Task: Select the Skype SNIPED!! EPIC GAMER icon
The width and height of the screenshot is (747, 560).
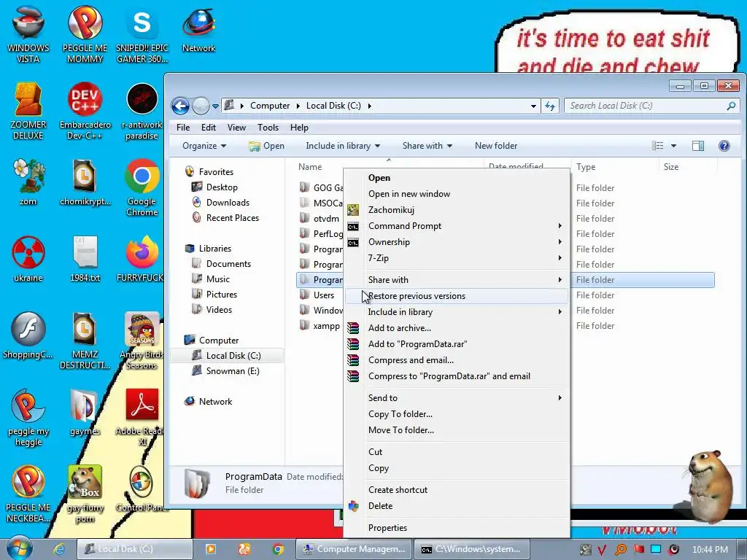Action: coord(142,34)
